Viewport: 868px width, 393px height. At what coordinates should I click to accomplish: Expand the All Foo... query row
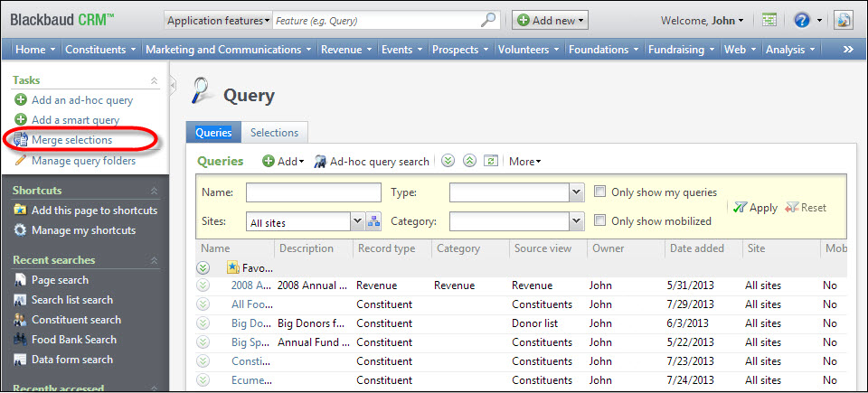[x=203, y=304]
